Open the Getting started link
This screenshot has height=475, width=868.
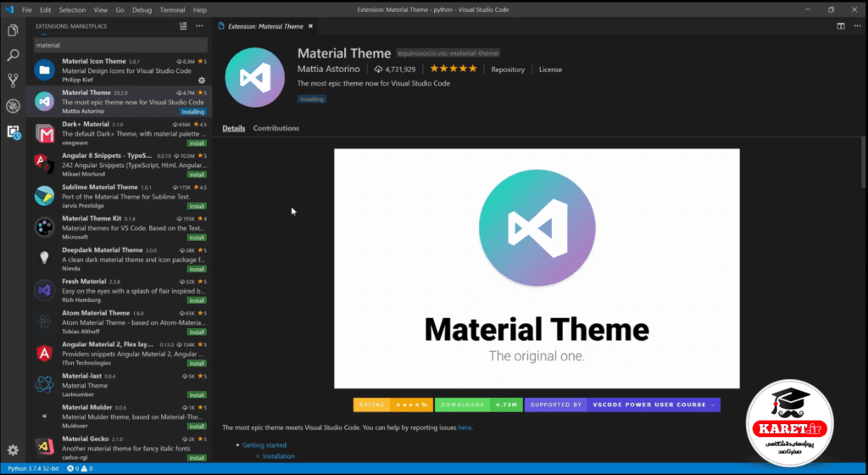point(264,445)
